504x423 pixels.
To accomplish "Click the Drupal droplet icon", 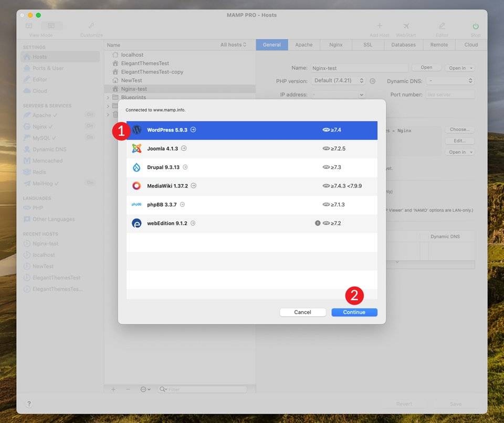I will [x=136, y=167].
